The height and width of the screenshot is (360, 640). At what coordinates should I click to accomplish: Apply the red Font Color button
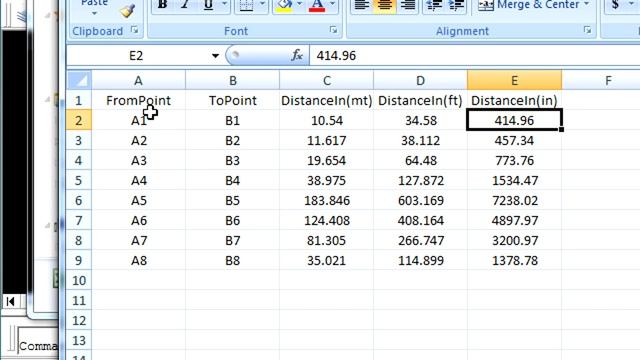point(317,5)
